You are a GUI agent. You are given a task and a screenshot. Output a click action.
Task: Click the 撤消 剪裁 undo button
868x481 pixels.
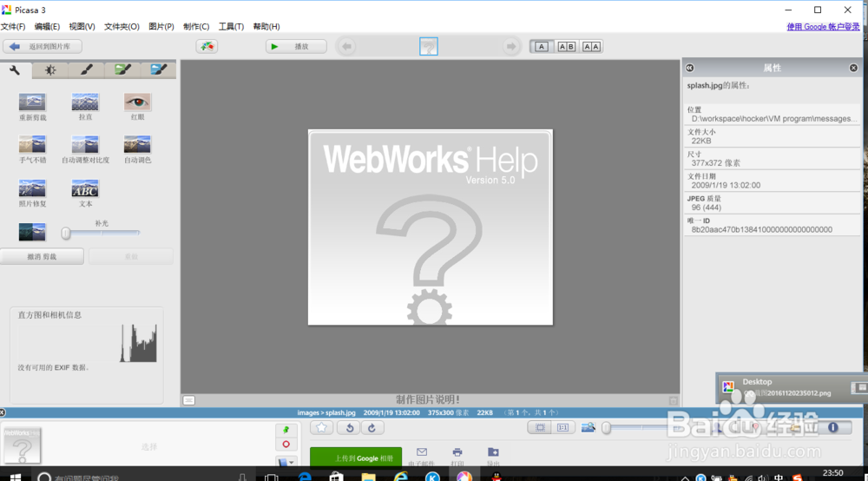pos(42,256)
